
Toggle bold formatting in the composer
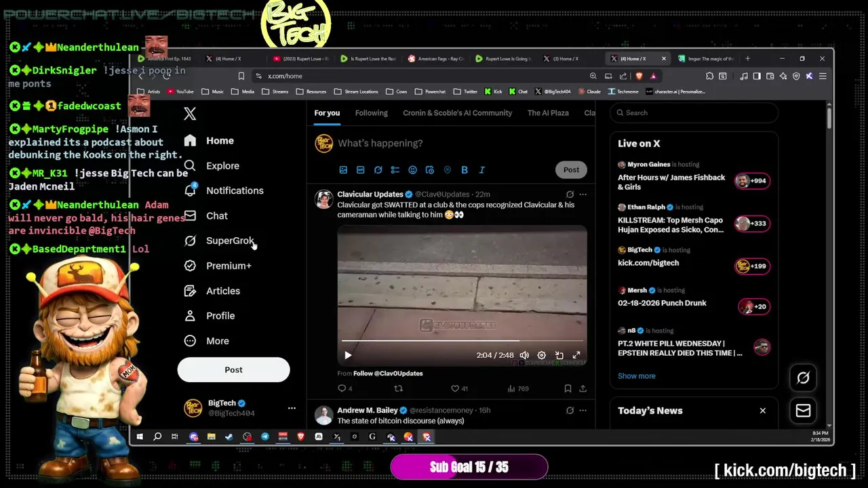tap(465, 169)
